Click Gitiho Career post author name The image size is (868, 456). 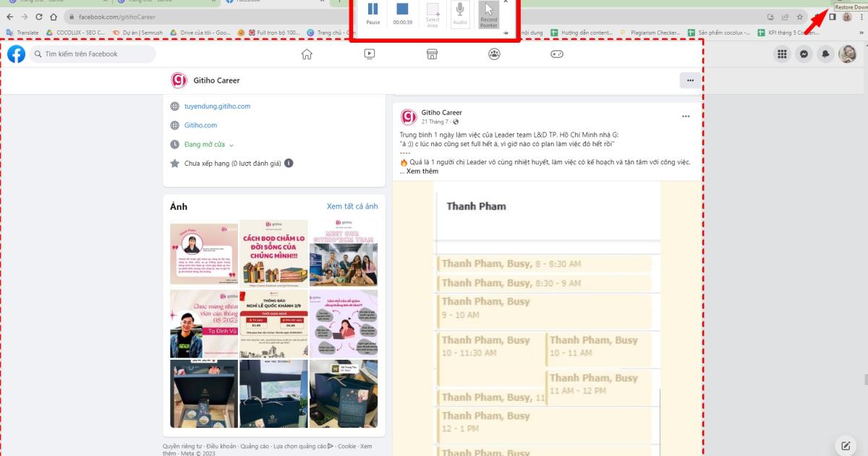[x=441, y=112]
